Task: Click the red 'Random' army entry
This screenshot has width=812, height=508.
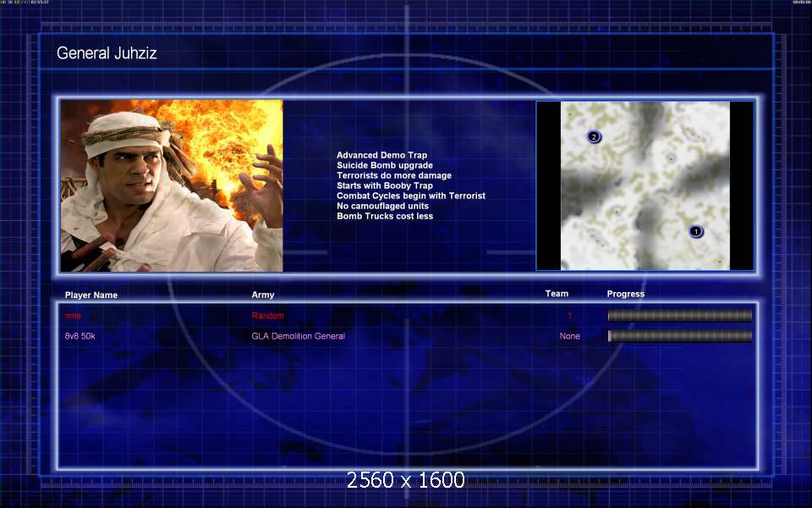Action: pos(268,316)
